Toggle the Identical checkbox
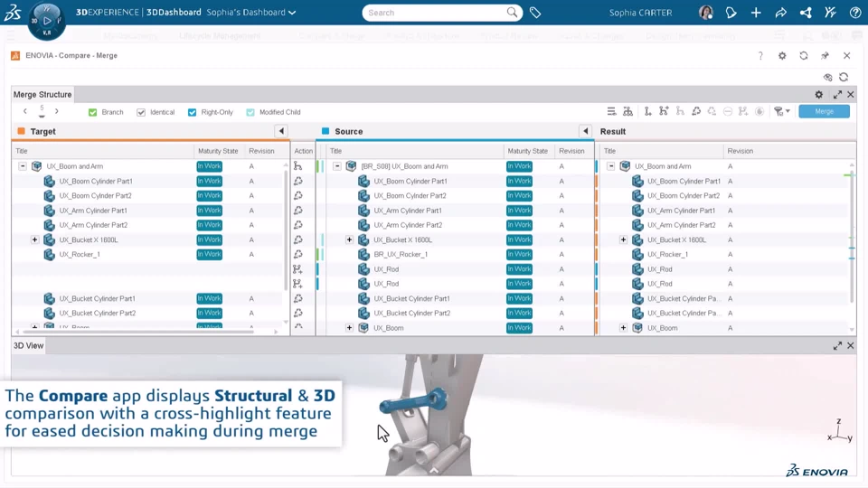This screenshot has height=488, width=868. coord(141,112)
